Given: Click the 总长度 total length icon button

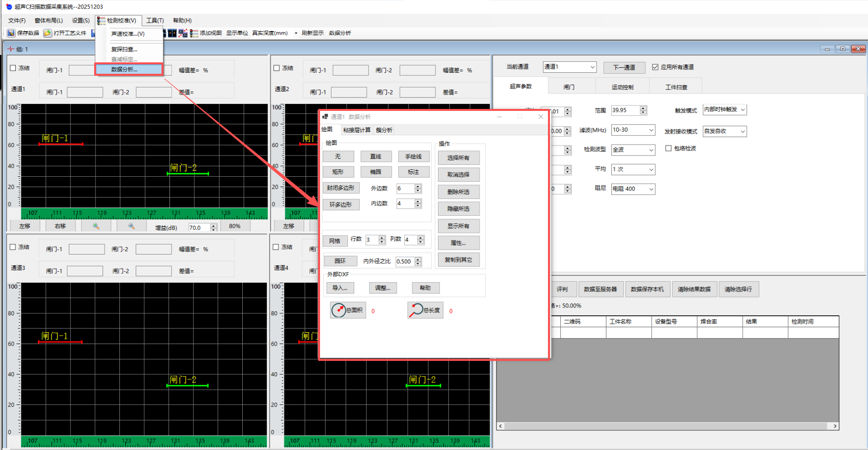Looking at the screenshot, I should pos(425,310).
